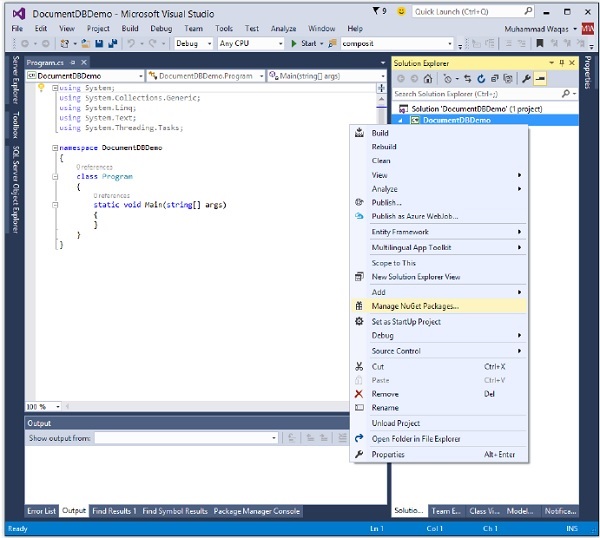The image size is (600, 538).
Task: Open the 100 % zoom level dropdown
Action: coord(58,407)
